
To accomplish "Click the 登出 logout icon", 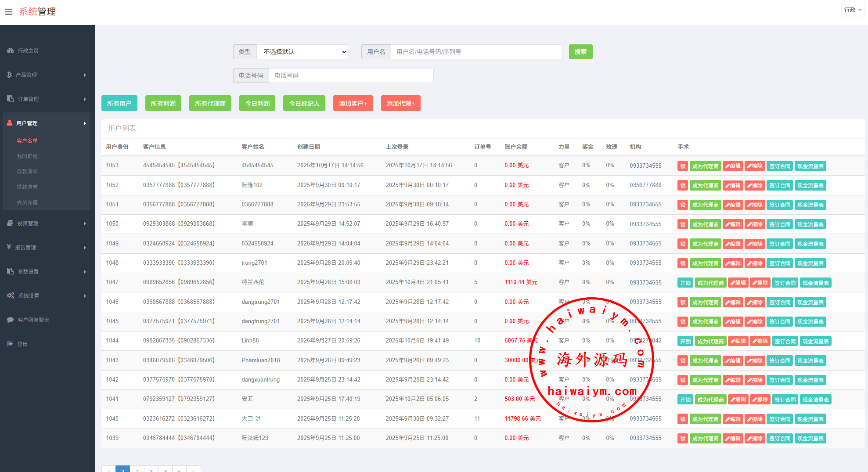I will point(10,344).
